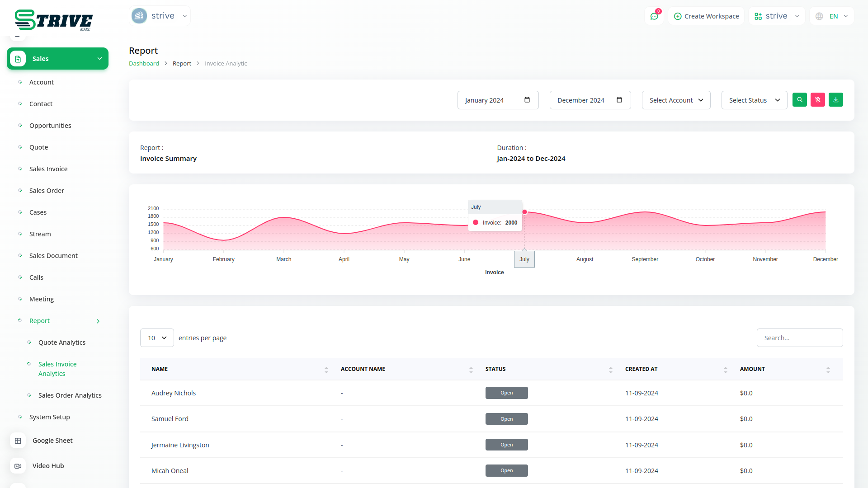This screenshot has height=488, width=868.
Task: Open the Select Status dropdown
Action: [754, 100]
